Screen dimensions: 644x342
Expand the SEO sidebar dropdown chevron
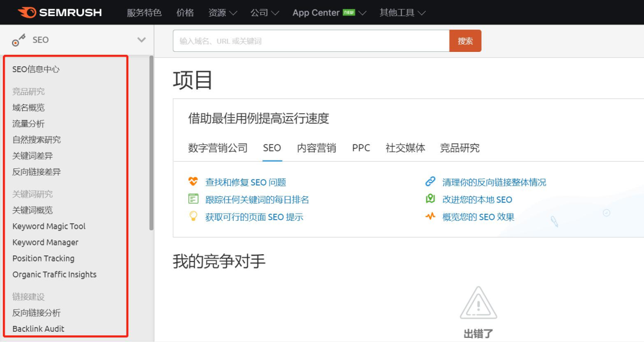[141, 40]
